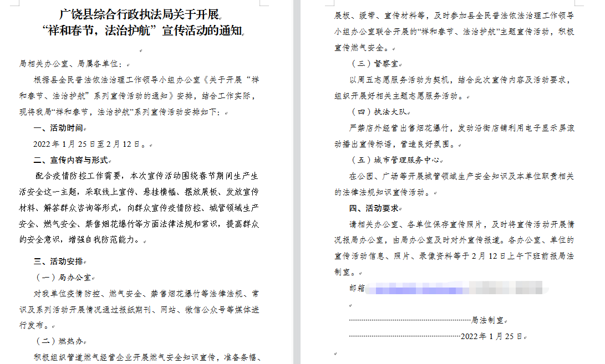Click the line starting "宣传活动信息、照片"
Image resolution: width=605 pixels, height=364 pixels.
coord(454,255)
